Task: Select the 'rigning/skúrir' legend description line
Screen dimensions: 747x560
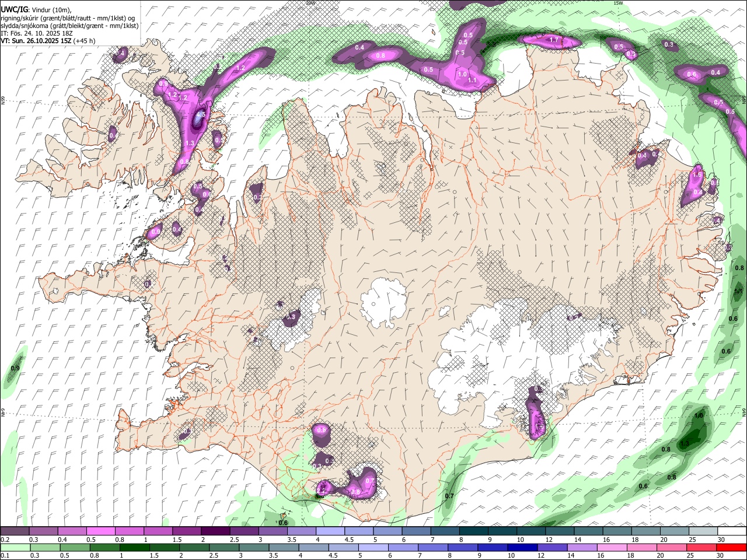Action: tap(68, 17)
